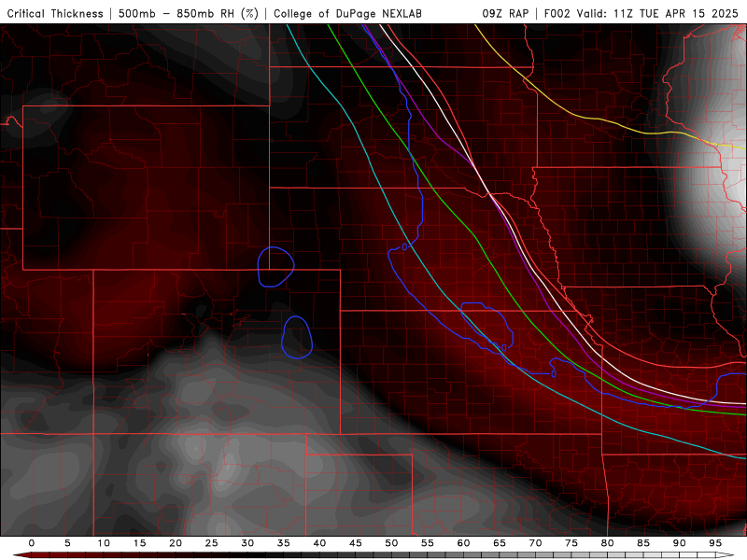This screenshot has height=560, width=747.
Task: Click the colorbar label "5"
Action: [67, 543]
